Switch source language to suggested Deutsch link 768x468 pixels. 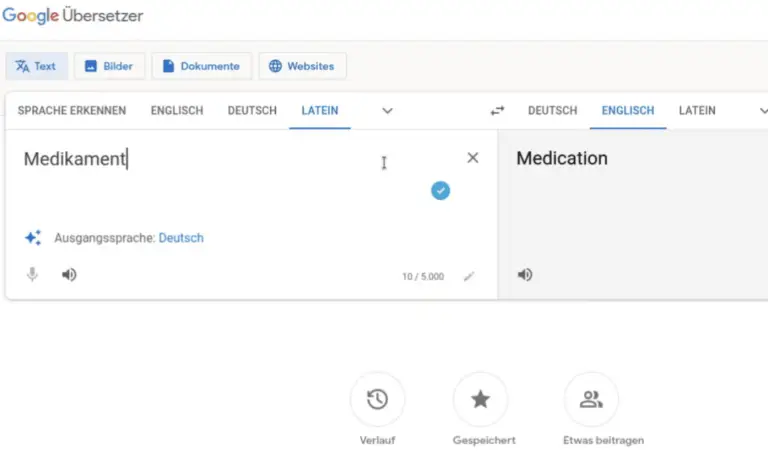(181, 238)
